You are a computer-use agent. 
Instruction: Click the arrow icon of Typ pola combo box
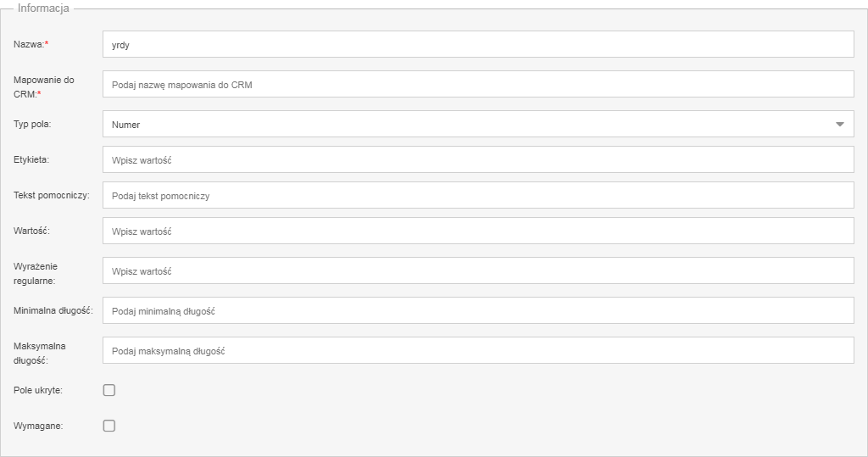point(840,124)
